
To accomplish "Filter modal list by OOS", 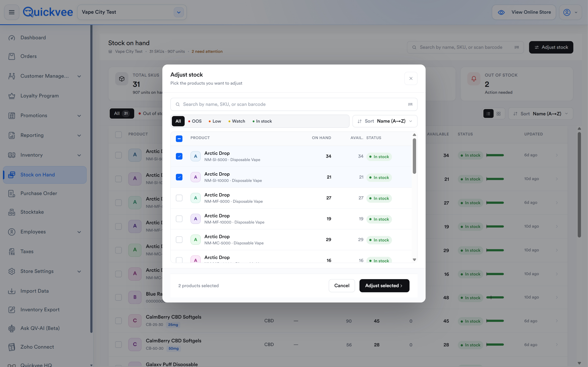I will [195, 121].
